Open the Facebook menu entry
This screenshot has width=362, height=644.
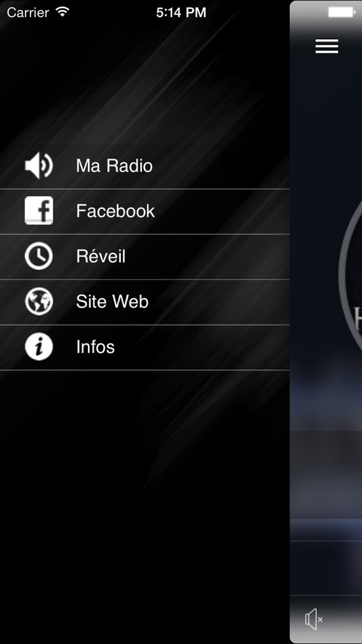[145, 211]
